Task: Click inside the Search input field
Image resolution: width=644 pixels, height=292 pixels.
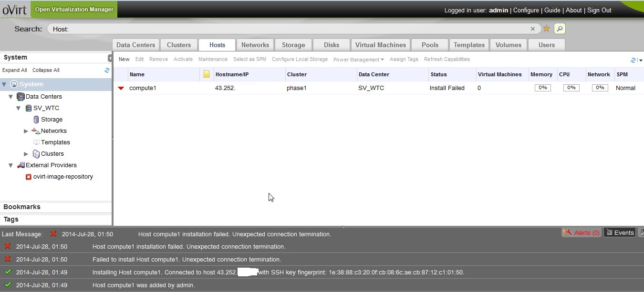Action: pyautogui.click(x=286, y=29)
